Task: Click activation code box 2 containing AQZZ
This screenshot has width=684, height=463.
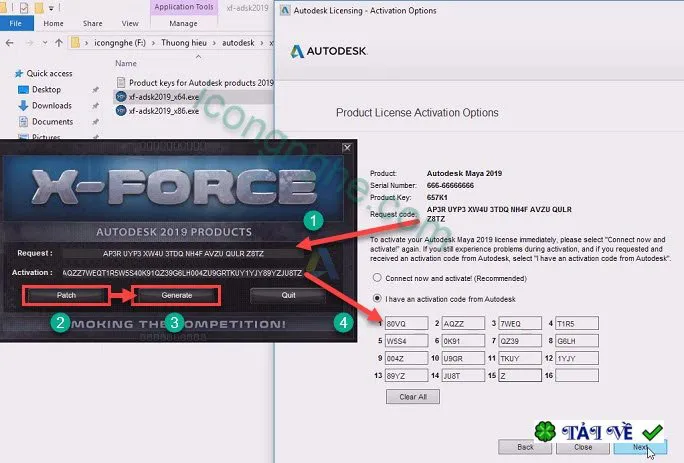Action: 463,323
